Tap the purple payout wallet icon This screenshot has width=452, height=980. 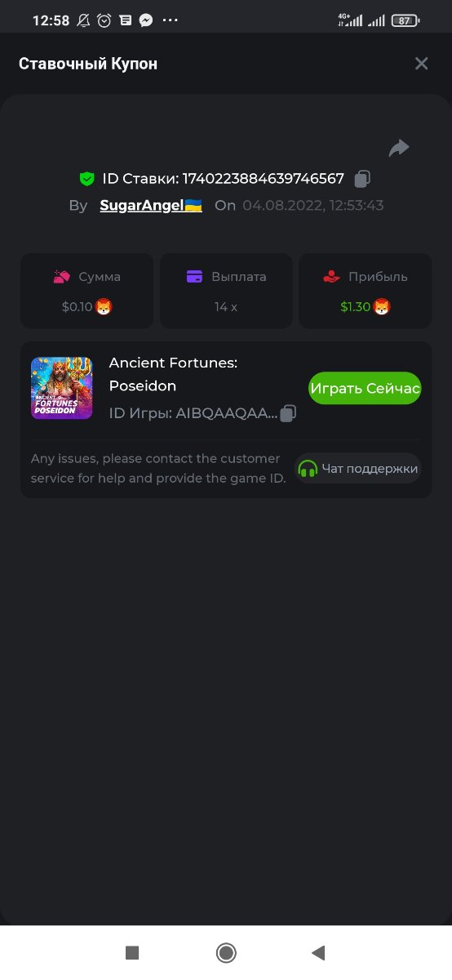(x=194, y=277)
